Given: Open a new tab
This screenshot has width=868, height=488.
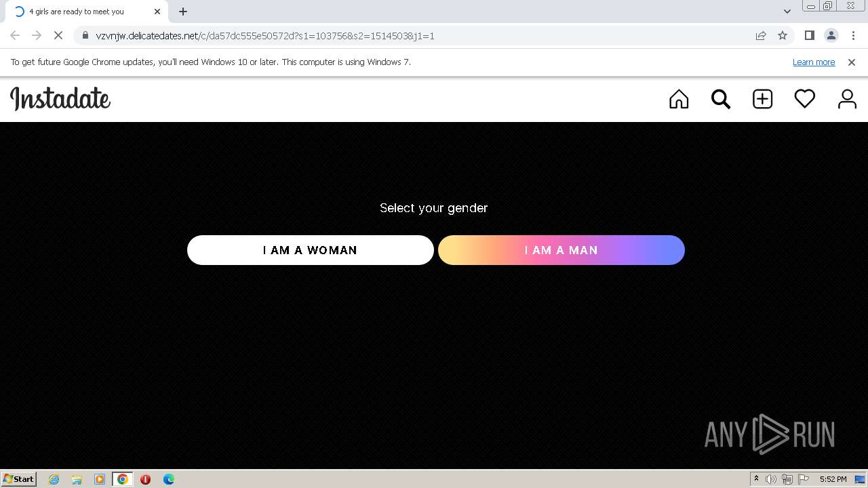Looking at the screenshot, I should tap(183, 12).
